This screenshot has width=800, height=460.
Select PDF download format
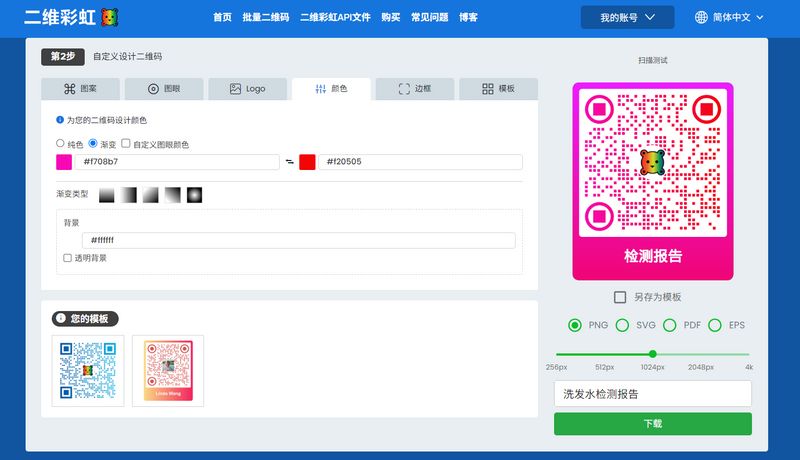tap(669, 325)
